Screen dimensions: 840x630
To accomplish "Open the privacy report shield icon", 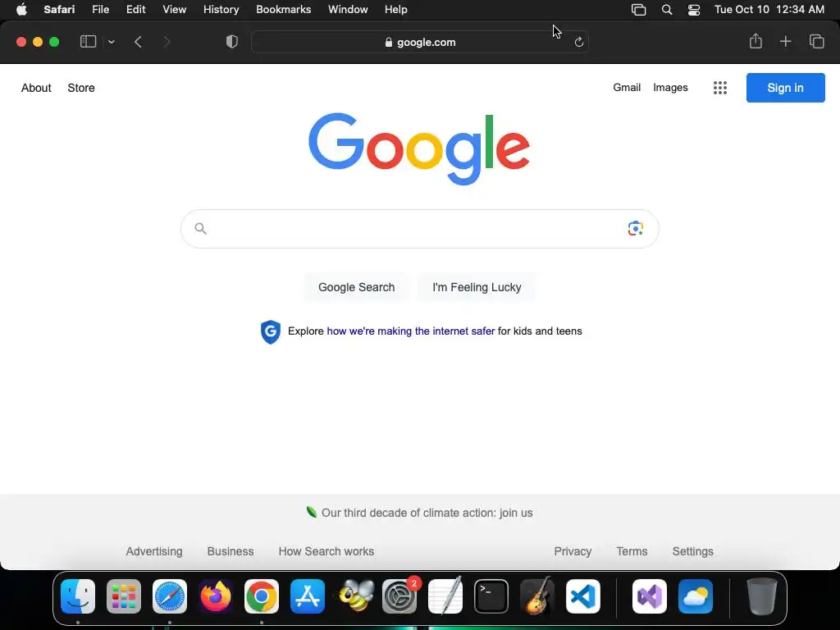I will [232, 42].
